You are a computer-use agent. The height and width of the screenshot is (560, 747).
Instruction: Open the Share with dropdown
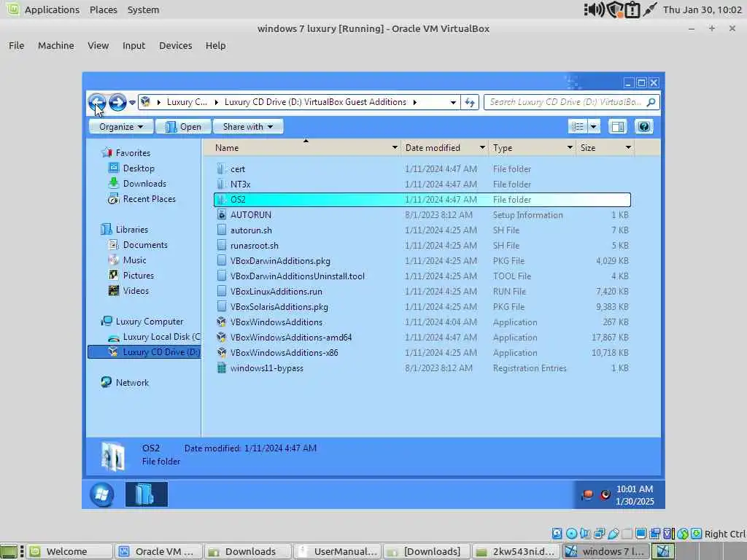coord(248,127)
